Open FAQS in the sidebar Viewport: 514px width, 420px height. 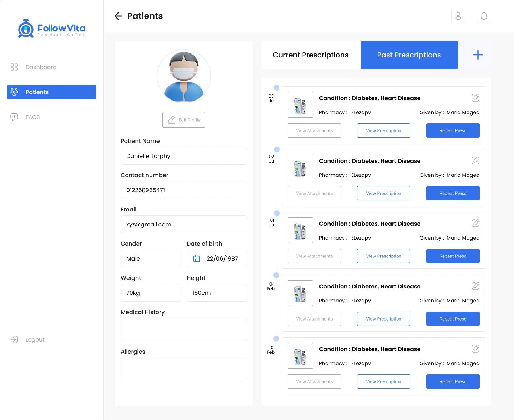[32, 117]
